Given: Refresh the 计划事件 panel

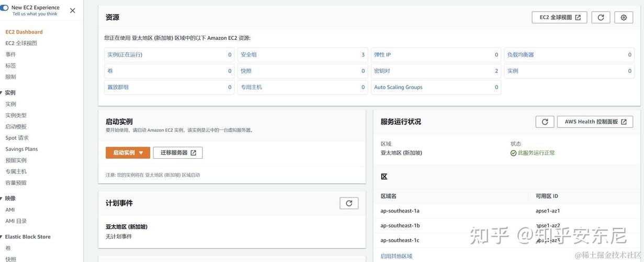Looking at the screenshot, I should pos(349,203).
